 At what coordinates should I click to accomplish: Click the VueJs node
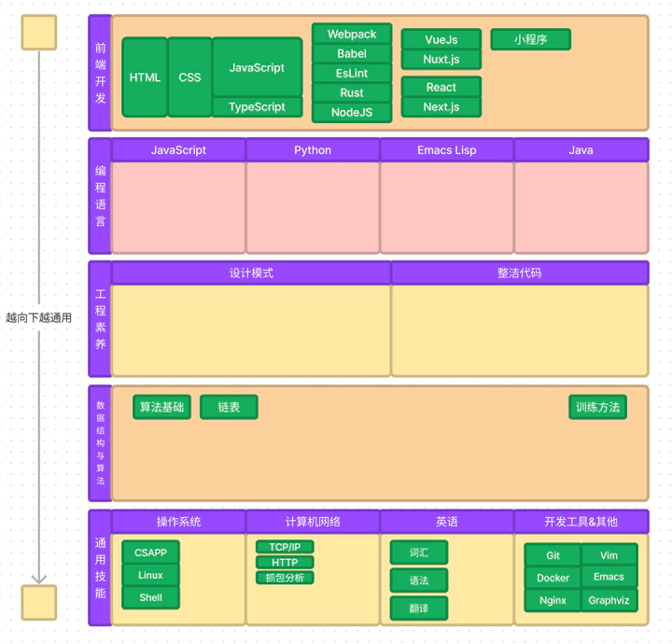tap(441, 40)
